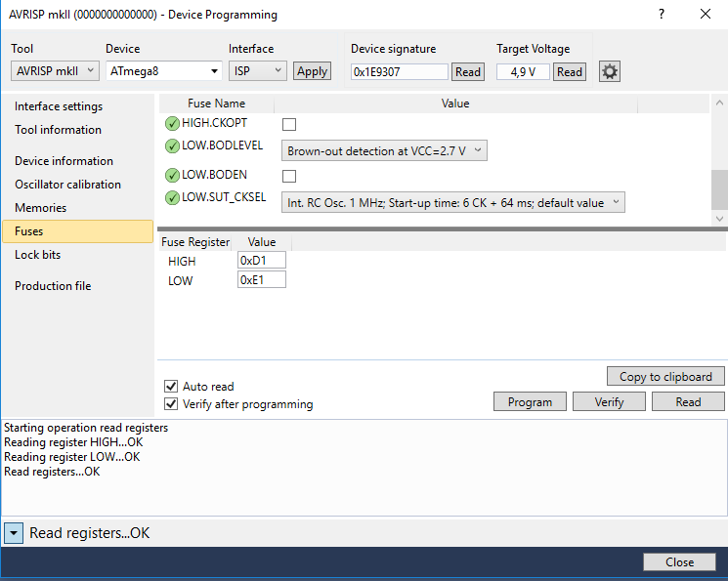Click the Apply button
The height and width of the screenshot is (581, 728).
click(x=312, y=71)
